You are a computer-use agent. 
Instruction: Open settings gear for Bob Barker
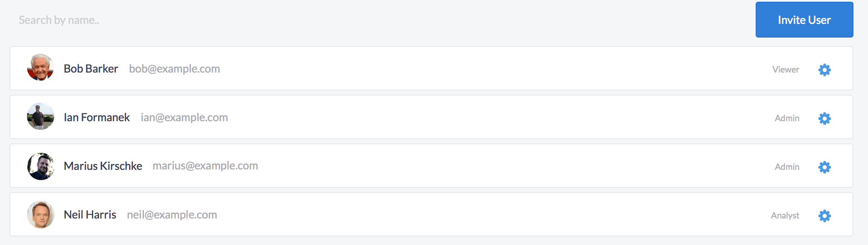[824, 70]
